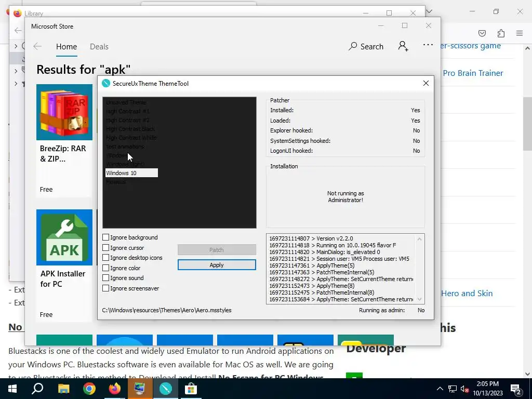The image size is (532, 399).
Task: Click the greyed-out Patch button
Action: pos(217,250)
